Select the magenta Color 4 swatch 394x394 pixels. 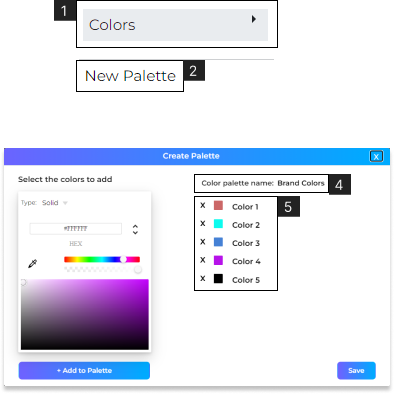click(218, 260)
